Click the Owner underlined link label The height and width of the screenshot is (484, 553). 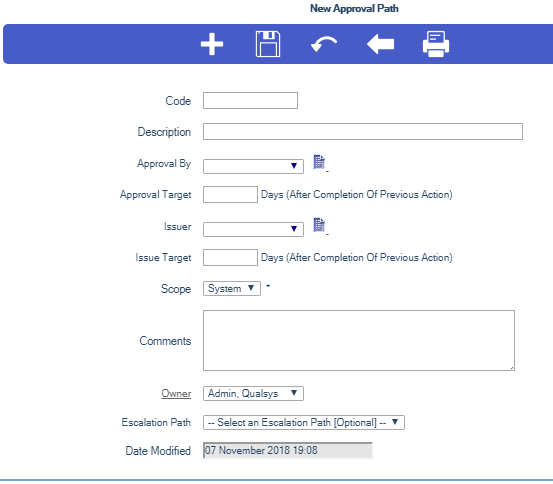click(x=176, y=393)
